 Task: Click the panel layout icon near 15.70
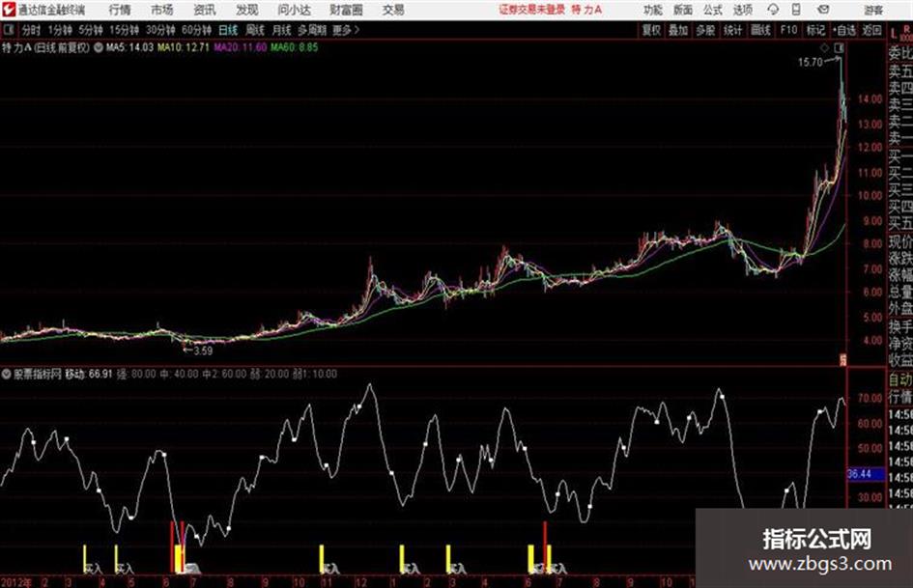[839, 47]
